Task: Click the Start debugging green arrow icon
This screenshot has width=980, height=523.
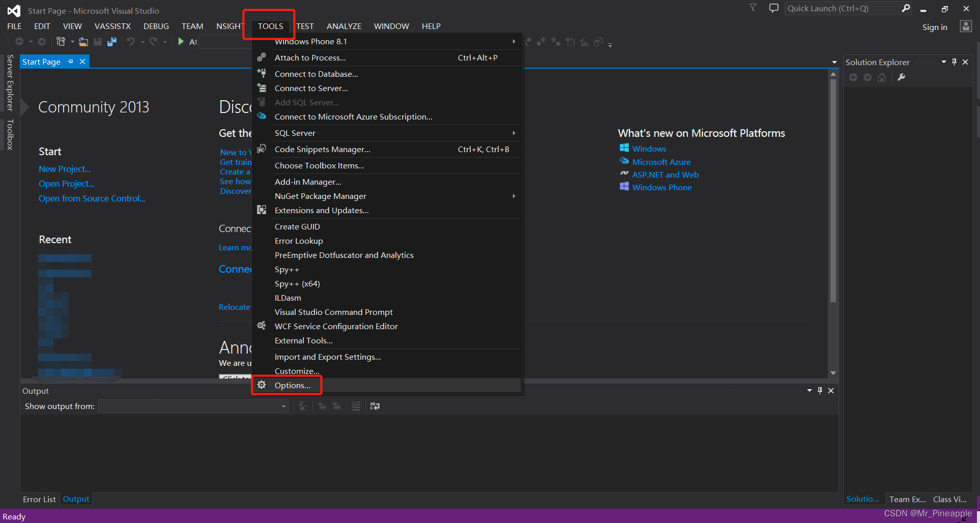Action: [x=181, y=41]
